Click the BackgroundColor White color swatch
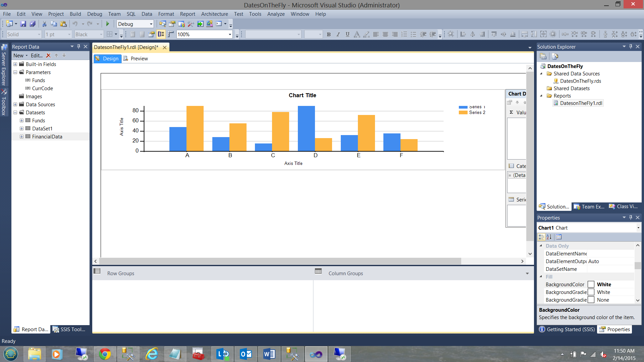The image size is (644, 362). [591, 285]
